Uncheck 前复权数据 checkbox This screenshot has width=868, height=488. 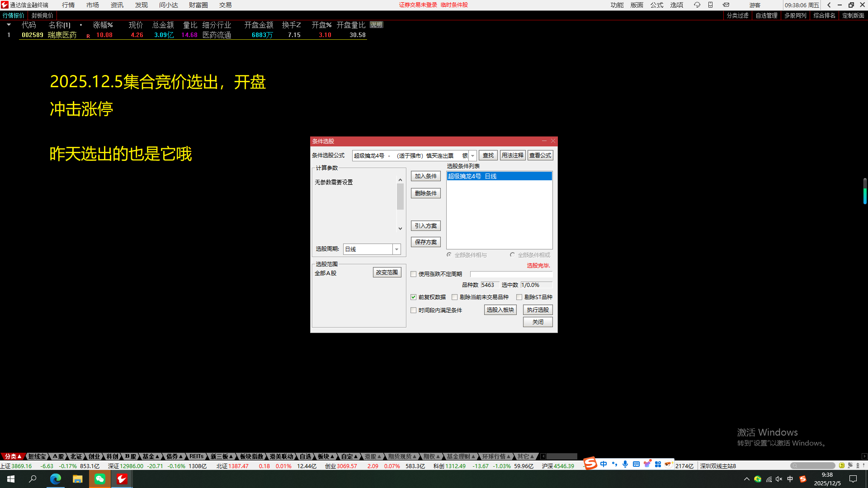click(413, 297)
